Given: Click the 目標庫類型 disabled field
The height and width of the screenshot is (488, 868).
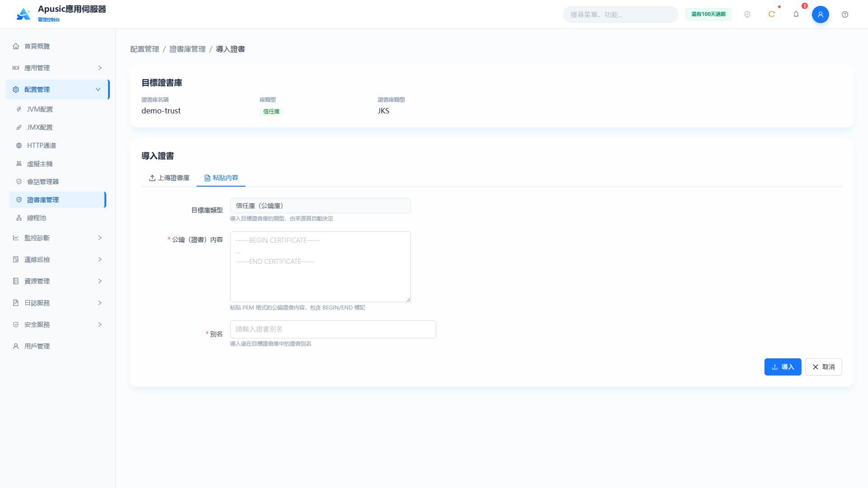Looking at the screenshot, I should pyautogui.click(x=321, y=206).
